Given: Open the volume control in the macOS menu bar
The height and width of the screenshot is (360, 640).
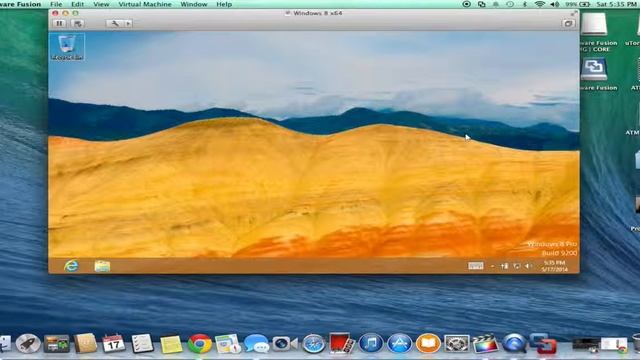Looking at the screenshot, I should (555, 4).
